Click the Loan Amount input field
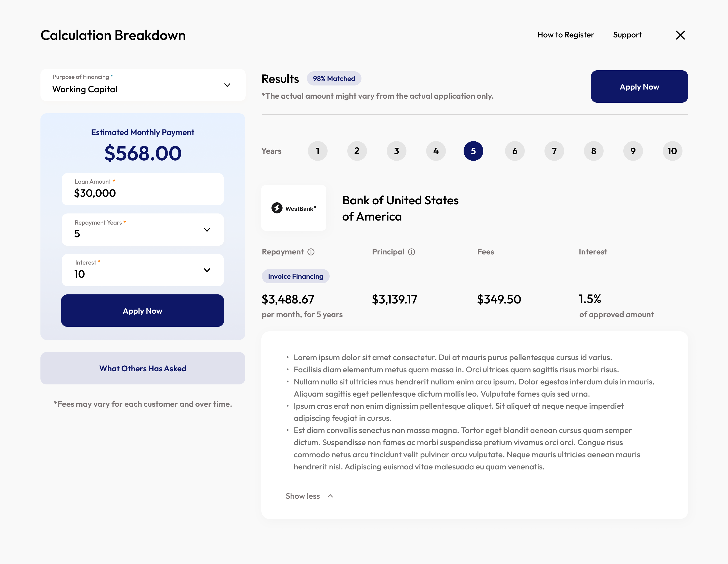Image resolution: width=728 pixels, height=564 pixels. [143, 189]
